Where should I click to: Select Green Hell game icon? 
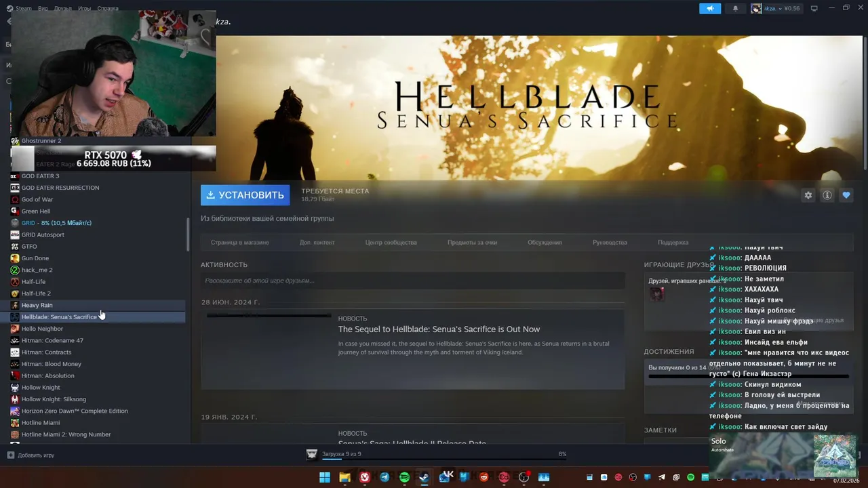15,211
